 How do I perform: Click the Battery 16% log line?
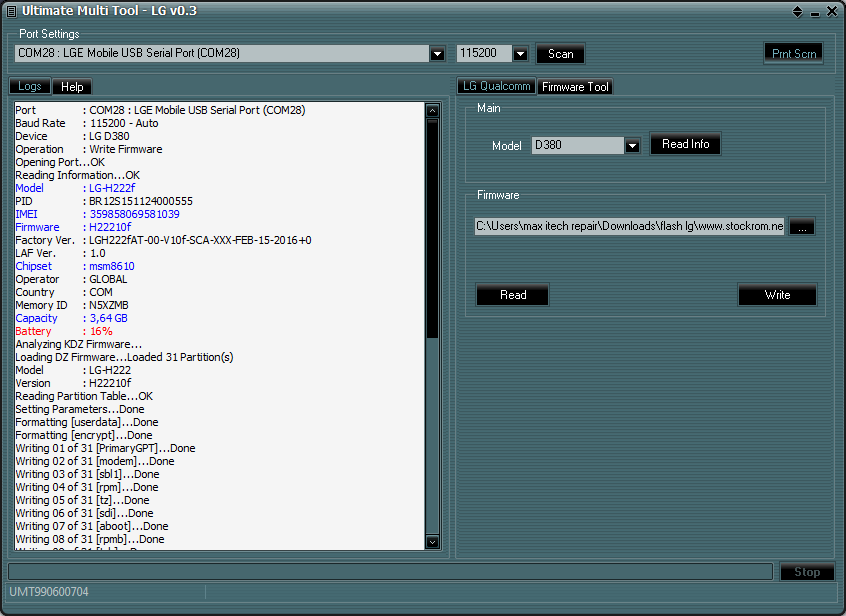pyautogui.click(x=64, y=331)
